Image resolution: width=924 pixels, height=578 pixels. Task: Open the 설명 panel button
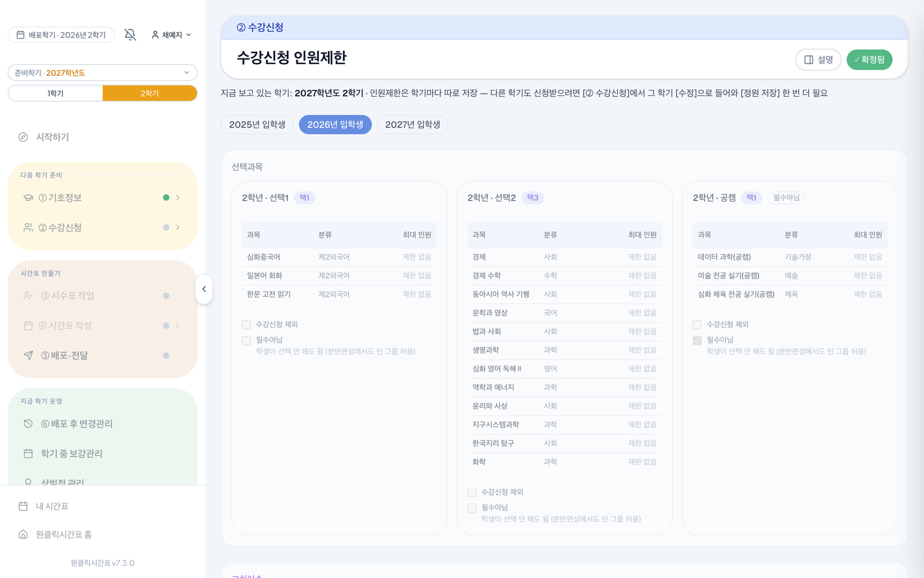point(818,60)
